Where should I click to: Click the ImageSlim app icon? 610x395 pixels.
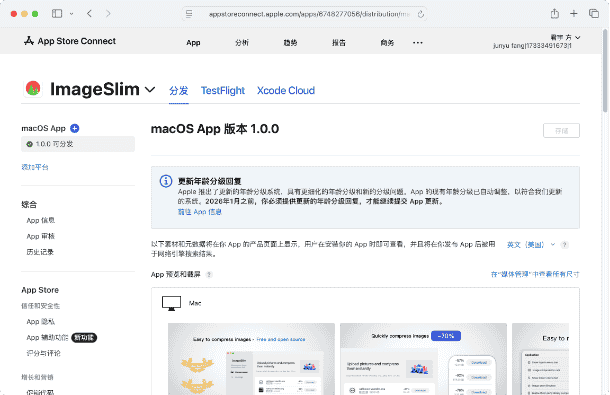click(x=33, y=89)
